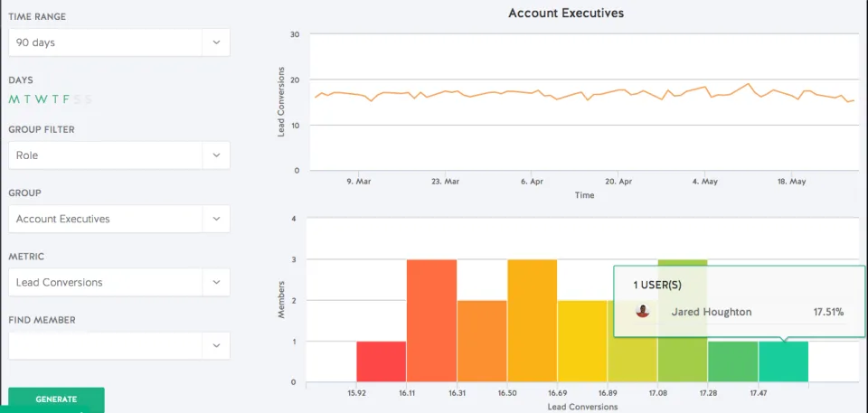
Task: Enable the greyed-out Saturday day toggle
Action: pyautogui.click(x=78, y=99)
